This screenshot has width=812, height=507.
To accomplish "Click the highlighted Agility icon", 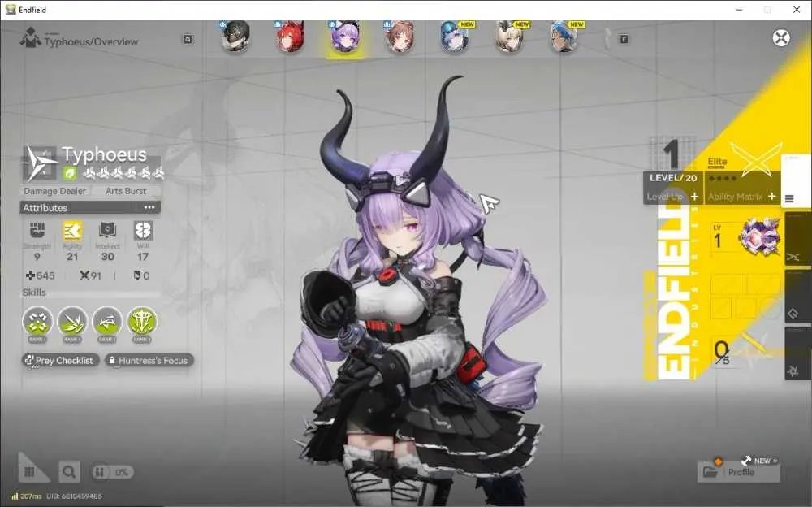I will [72, 230].
